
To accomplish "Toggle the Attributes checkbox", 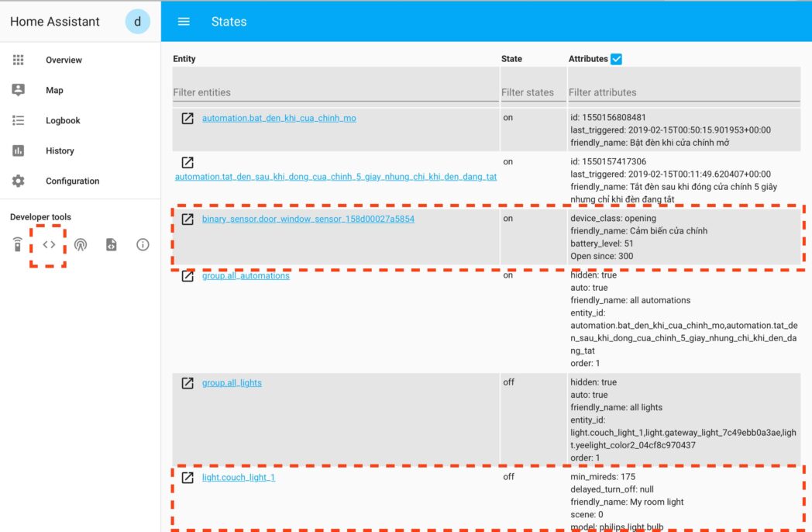I will (x=617, y=59).
